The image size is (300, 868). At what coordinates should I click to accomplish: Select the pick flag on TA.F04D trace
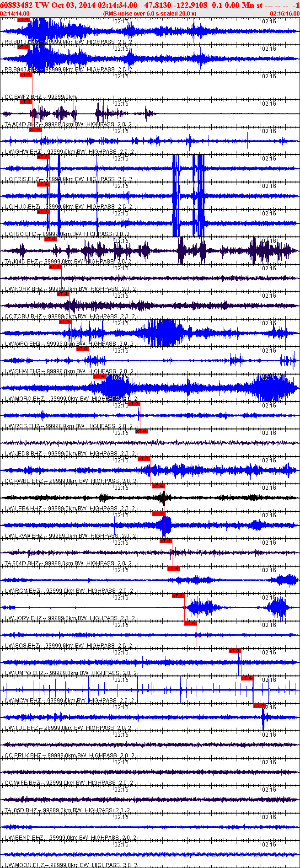pyautogui.click(x=166, y=541)
